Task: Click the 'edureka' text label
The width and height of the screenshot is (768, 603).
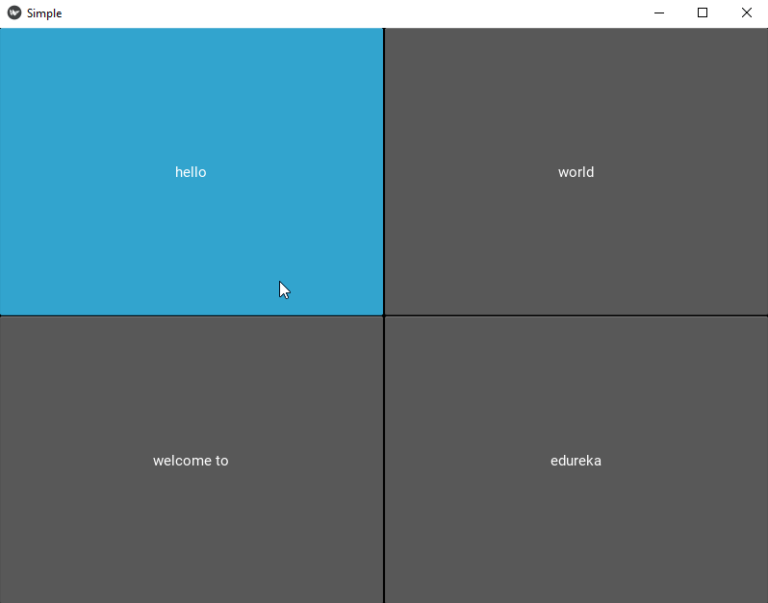Action: pos(576,461)
